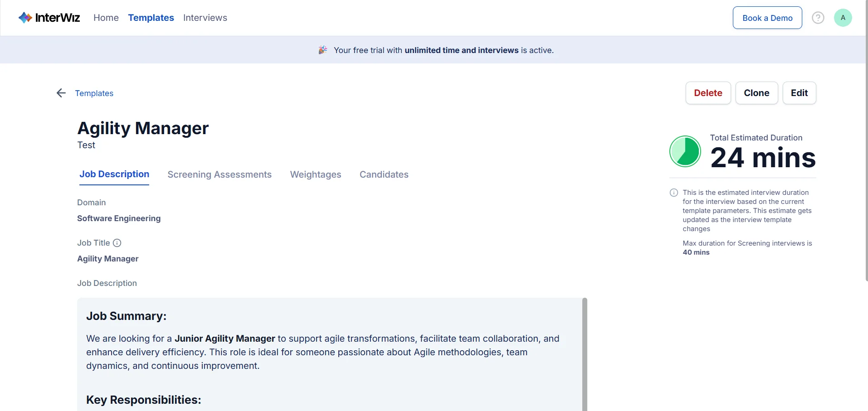Clone the Agility Manager template
Image resolution: width=868 pixels, height=411 pixels.
[x=756, y=93]
